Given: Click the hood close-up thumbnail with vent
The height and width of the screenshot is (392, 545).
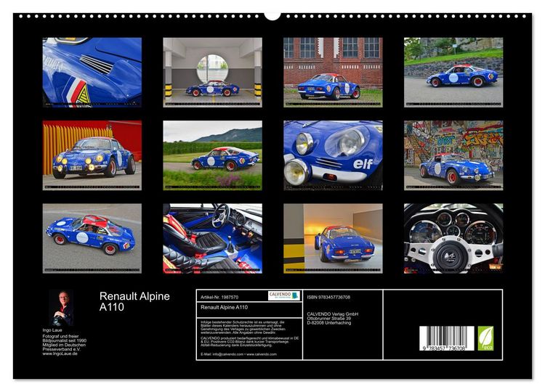Looking at the screenshot, I should point(92,72).
